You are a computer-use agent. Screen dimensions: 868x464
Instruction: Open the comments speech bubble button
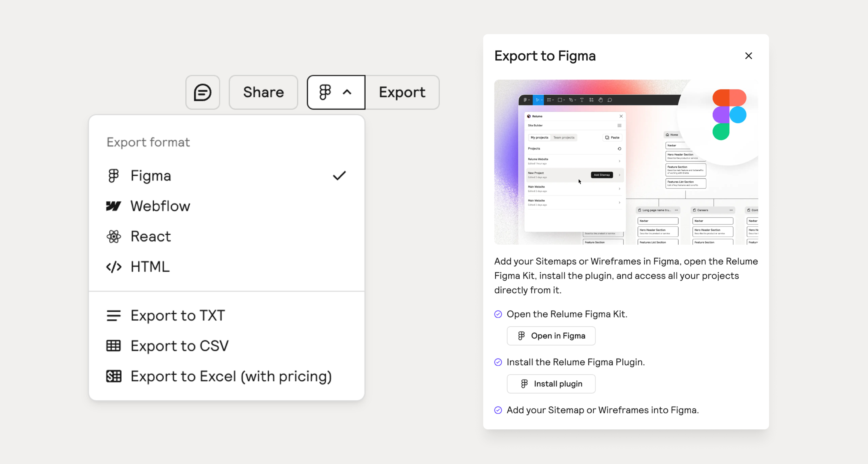pyautogui.click(x=203, y=92)
